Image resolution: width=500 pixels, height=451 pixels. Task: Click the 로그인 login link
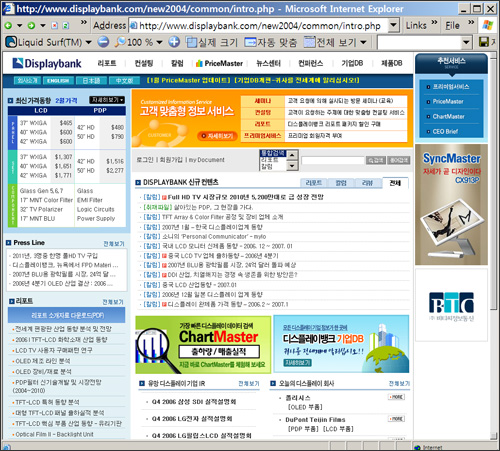coord(145,160)
